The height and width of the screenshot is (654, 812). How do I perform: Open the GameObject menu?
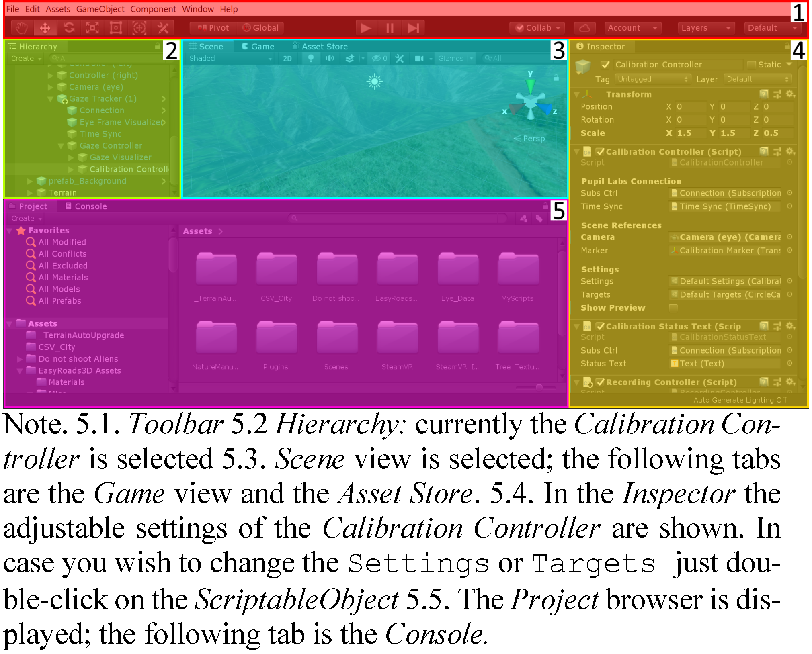coord(100,9)
